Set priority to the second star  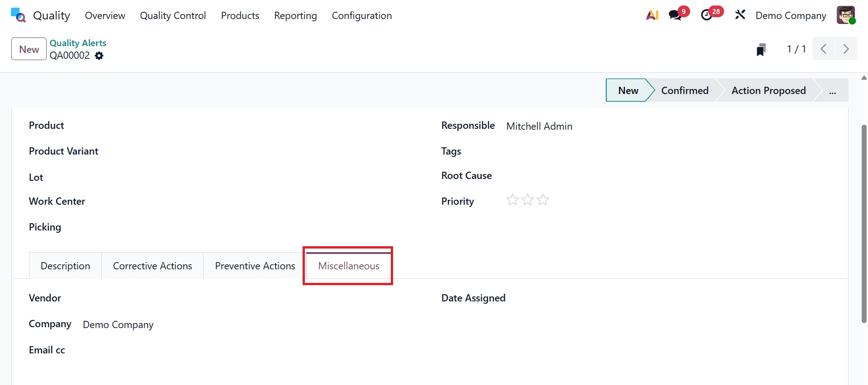point(527,200)
